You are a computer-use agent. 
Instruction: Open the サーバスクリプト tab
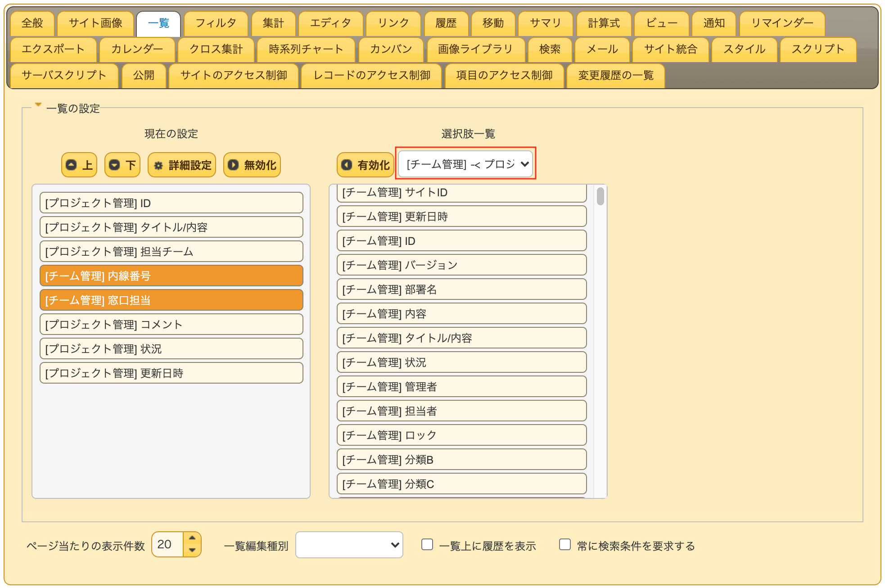(64, 75)
